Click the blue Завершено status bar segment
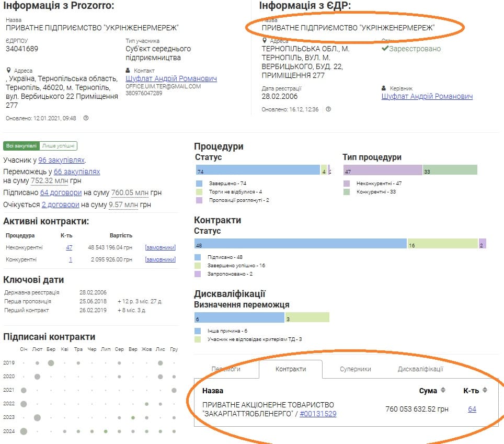The height and width of the screenshot is (444, 504). (257, 170)
